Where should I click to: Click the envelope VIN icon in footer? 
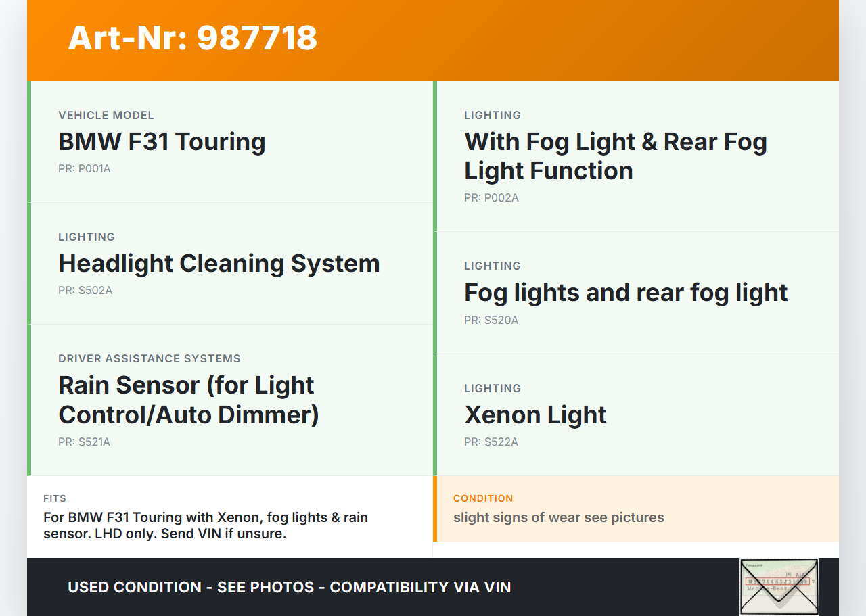pyautogui.click(x=779, y=586)
